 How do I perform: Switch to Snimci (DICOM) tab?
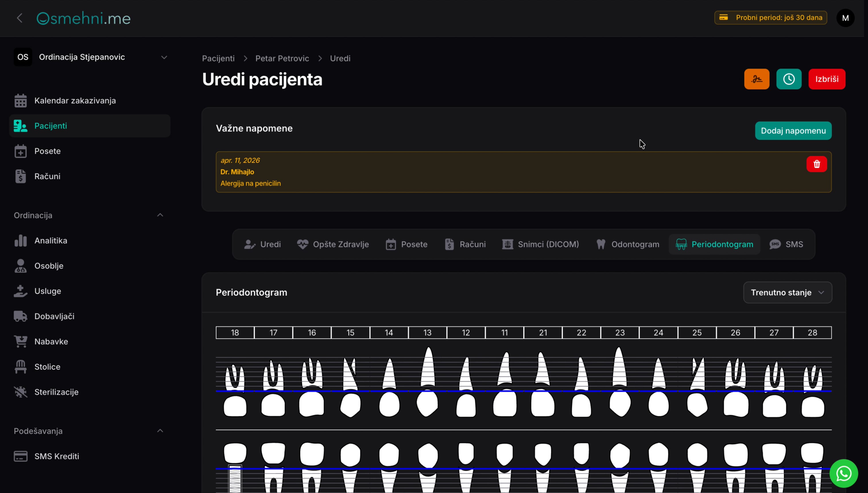(540, 244)
